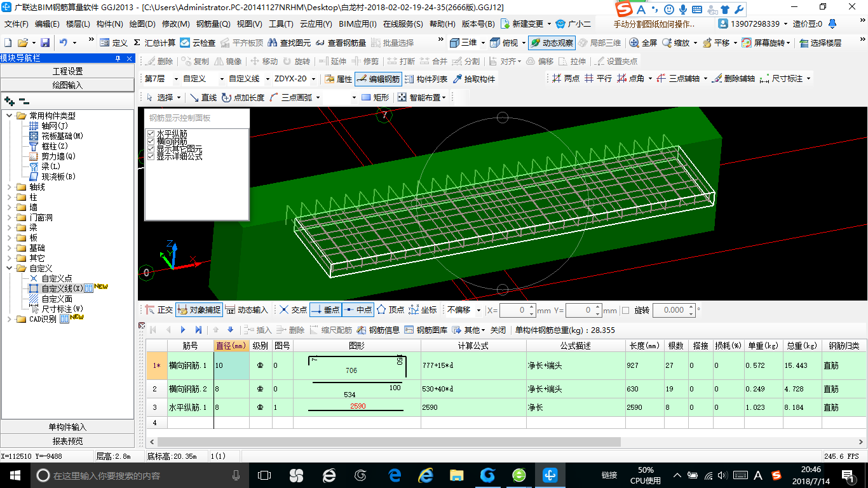Click 关闭 in rebar table toolbar
This screenshot has height=488, width=868.
click(498, 330)
